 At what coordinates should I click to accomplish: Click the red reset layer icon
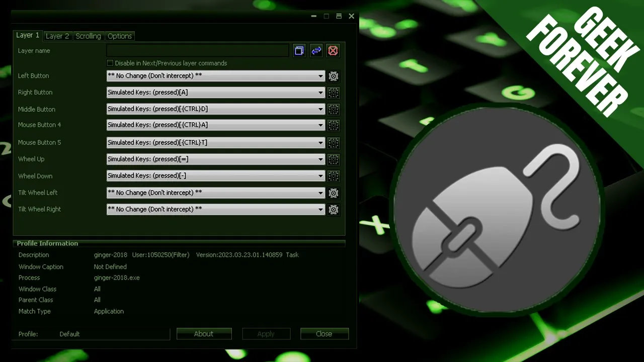click(333, 50)
